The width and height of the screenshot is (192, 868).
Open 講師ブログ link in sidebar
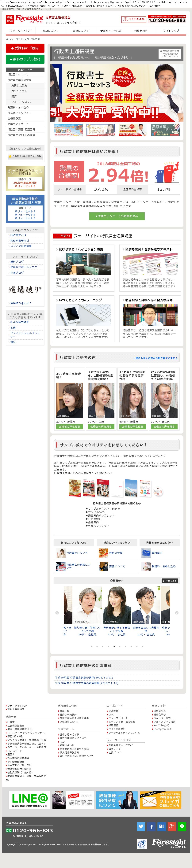click(x=17, y=261)
